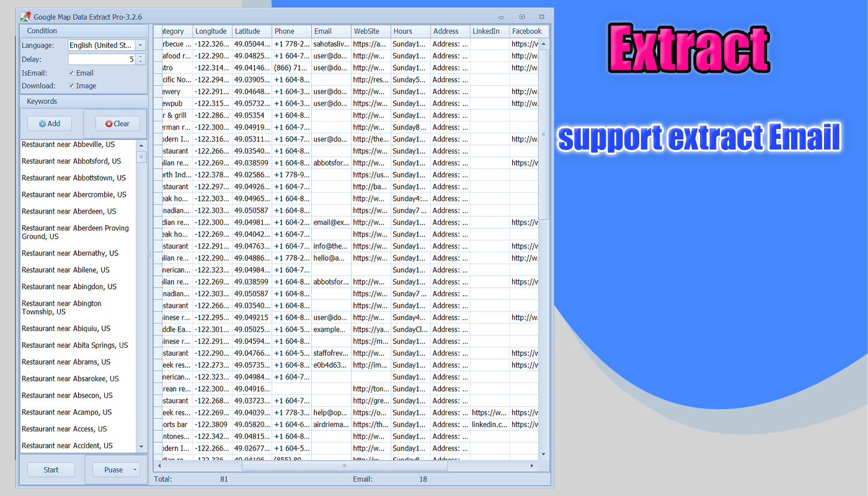Click the horizontal scrollbar of the grid
This screenshot has width=868, height=496.
point(345,465)
